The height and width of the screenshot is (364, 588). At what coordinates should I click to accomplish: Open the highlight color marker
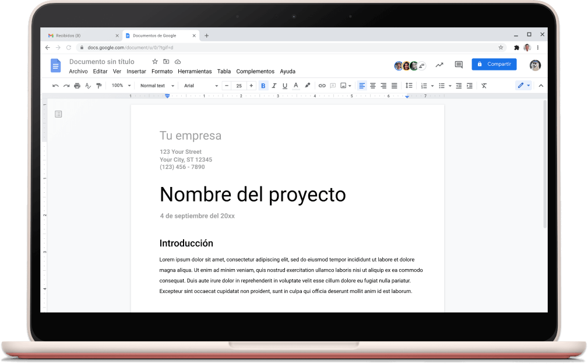[x=308, y=86]
